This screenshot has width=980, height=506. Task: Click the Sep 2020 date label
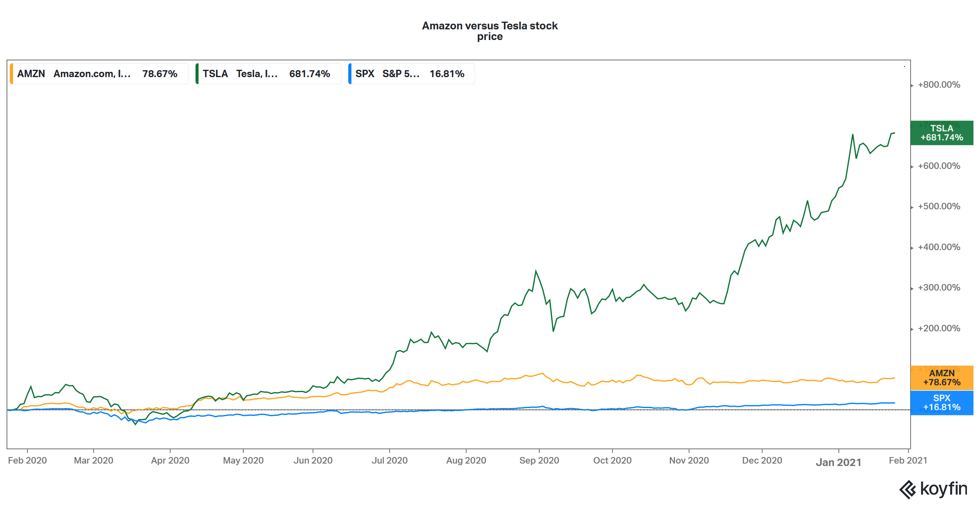[539, 460]
